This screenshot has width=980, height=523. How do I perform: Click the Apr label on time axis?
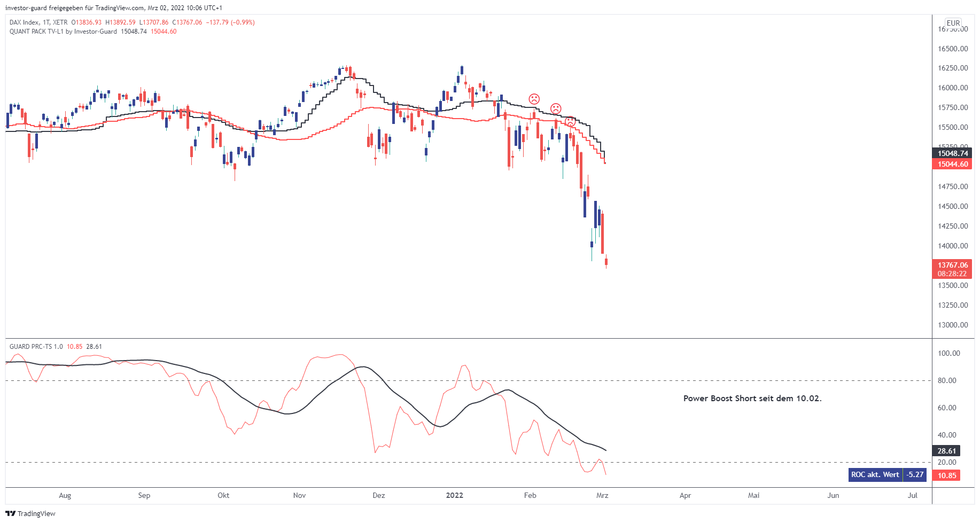(x=685, y=495)
